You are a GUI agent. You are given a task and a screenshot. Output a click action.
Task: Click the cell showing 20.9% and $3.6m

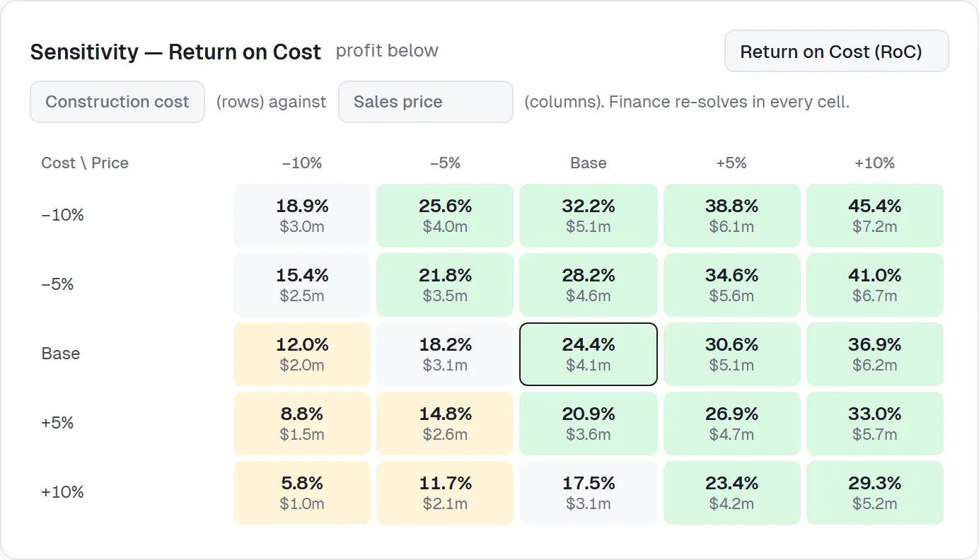point(589,424)
